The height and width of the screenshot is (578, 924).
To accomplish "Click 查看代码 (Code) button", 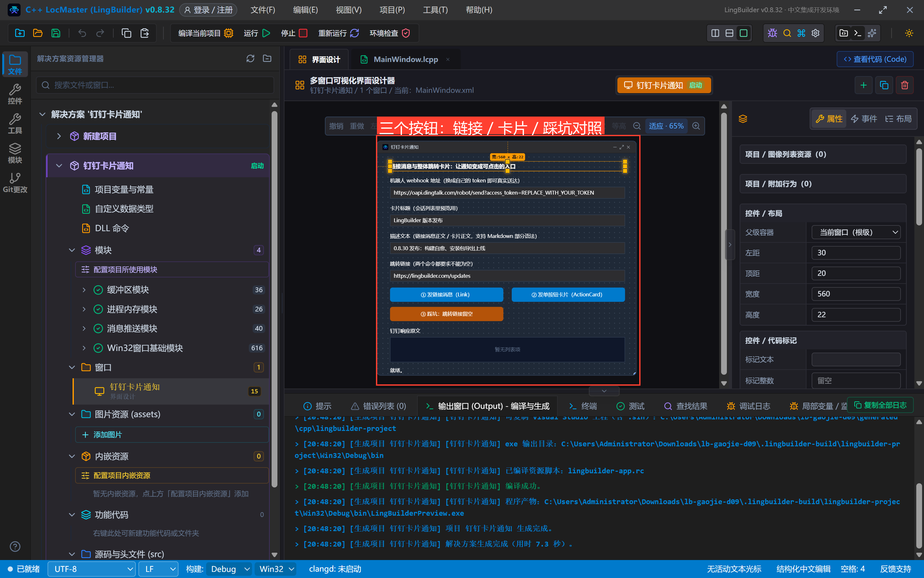I will click(875, 59).
